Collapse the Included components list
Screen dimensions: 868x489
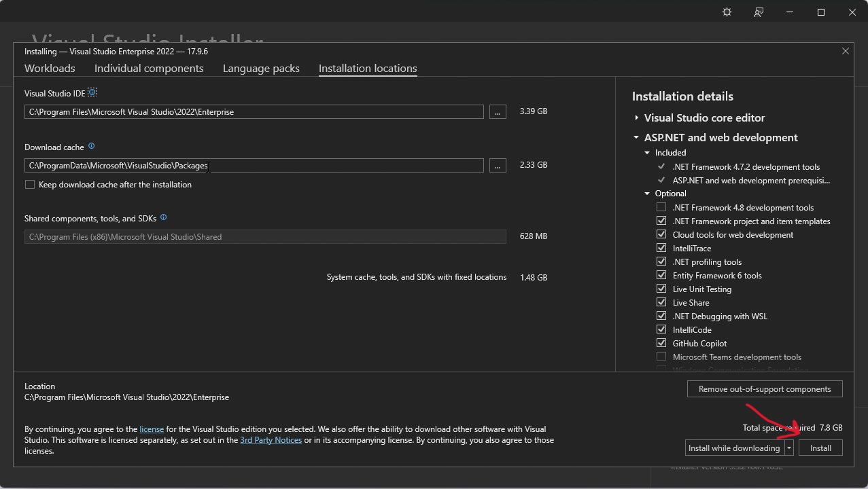point(648,153)
